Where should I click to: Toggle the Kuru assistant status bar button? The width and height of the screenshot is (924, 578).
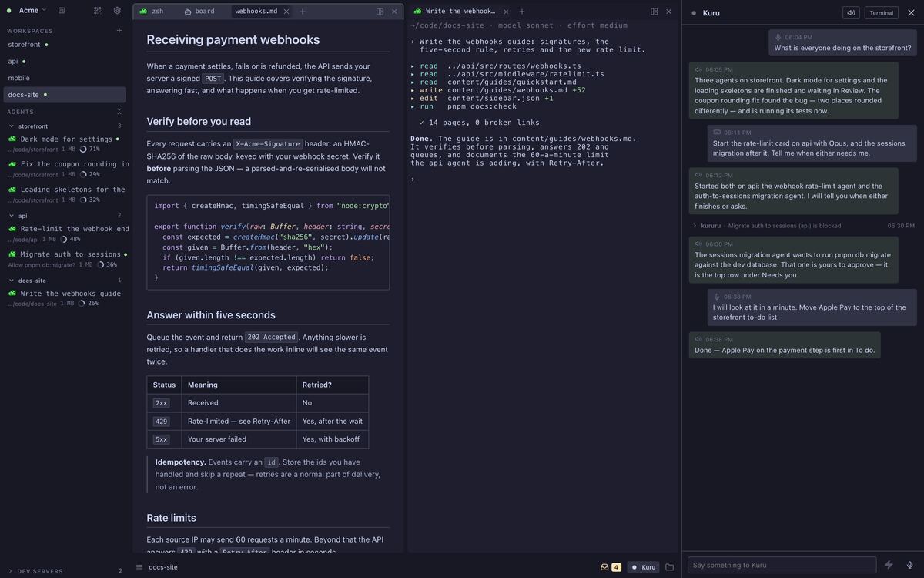644,567
